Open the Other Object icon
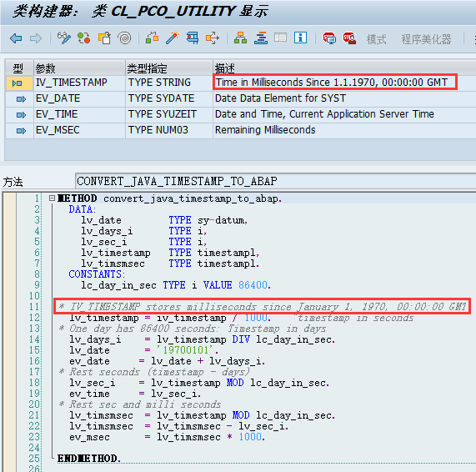Image resolution: width=476 pixels, height=472 pixels. point(104,38)
